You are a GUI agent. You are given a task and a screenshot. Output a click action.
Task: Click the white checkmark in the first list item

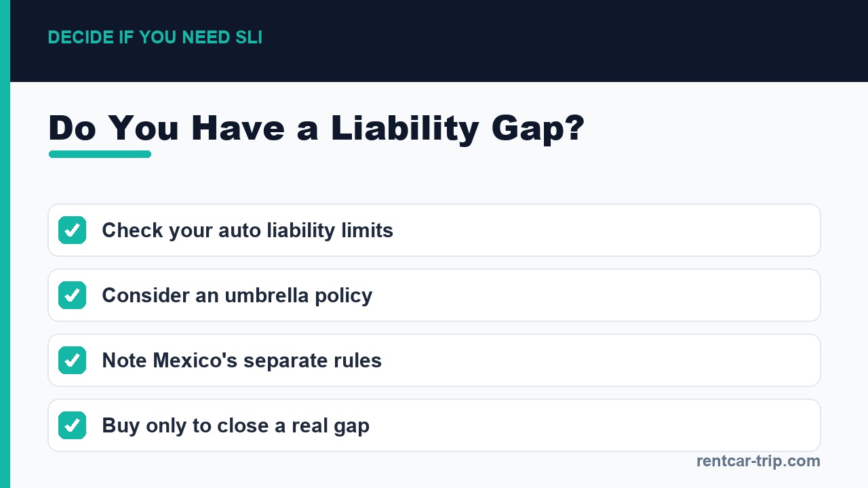72,230
